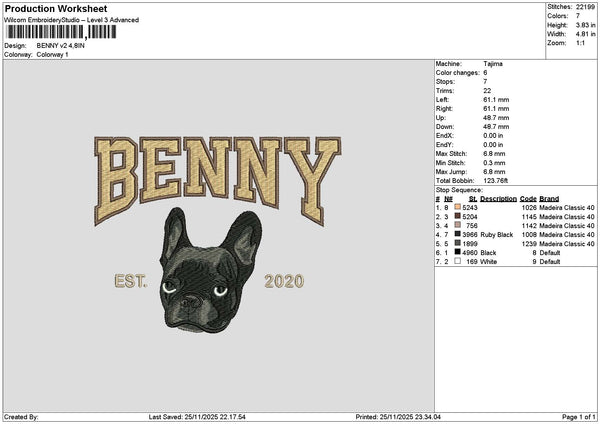Viewport: 600px width, 424px height.
Task: Click the 'St.' column header
Action: click(x=473, y=199)
